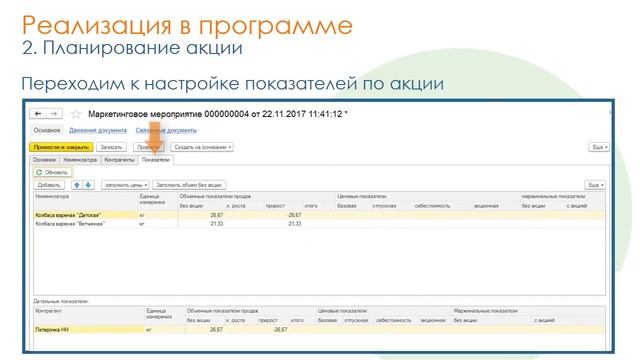Image resolution: width=640 pixels, height=360 pixels.
Task: Click прирост value -21,33 in the Ветчинная row
Action: click(294, 224)
